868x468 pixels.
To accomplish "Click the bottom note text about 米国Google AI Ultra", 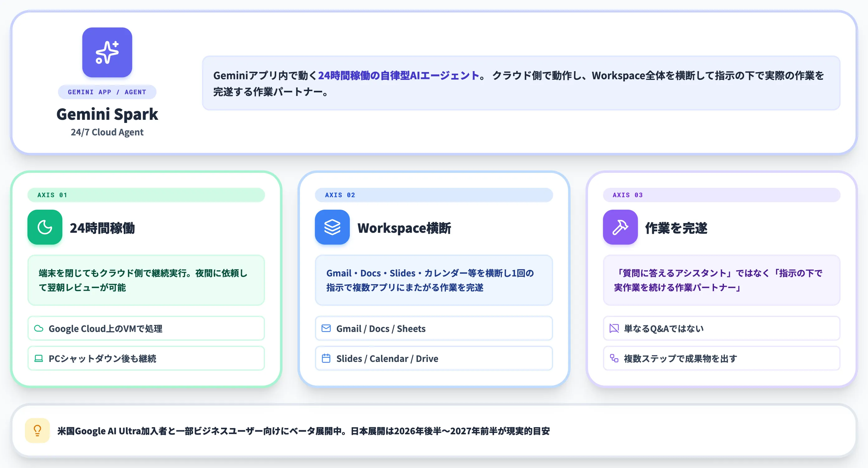I will coord(303,431).
